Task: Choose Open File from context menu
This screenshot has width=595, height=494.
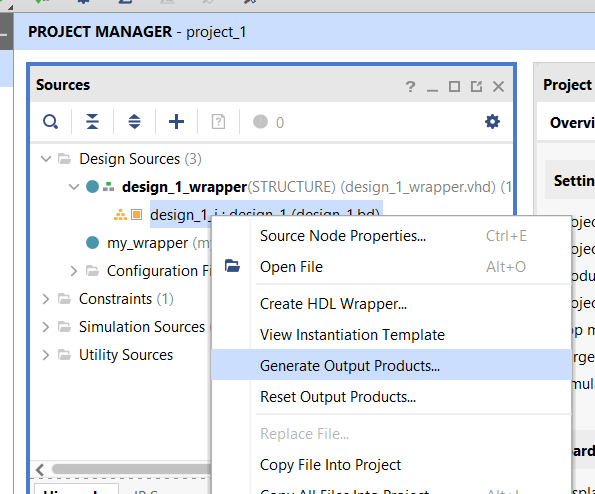Action: pyautogui.click(x=391, y=267)
